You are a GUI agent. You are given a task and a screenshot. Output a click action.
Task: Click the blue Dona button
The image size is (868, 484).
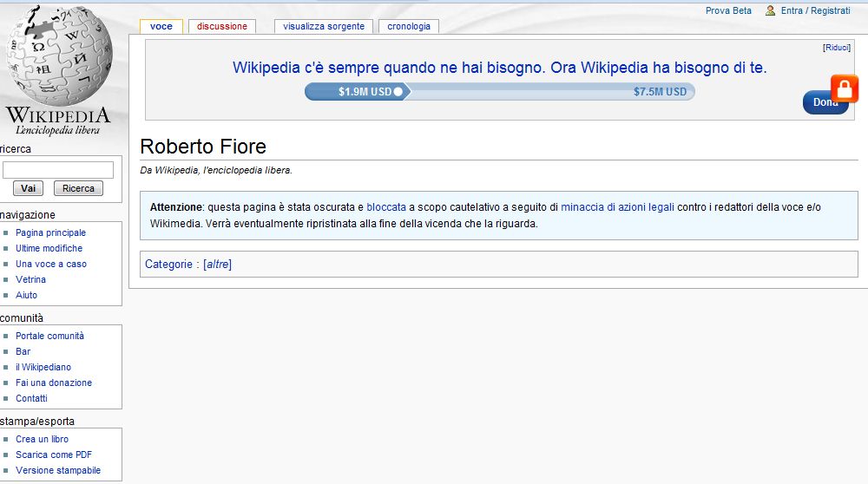(825, 102)
